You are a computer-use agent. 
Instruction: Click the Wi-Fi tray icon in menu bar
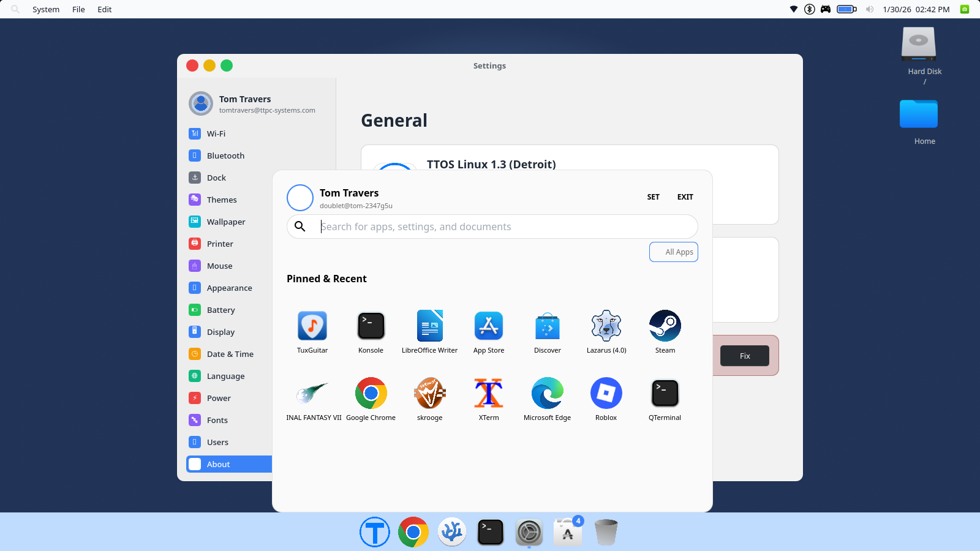coord(794,9)
